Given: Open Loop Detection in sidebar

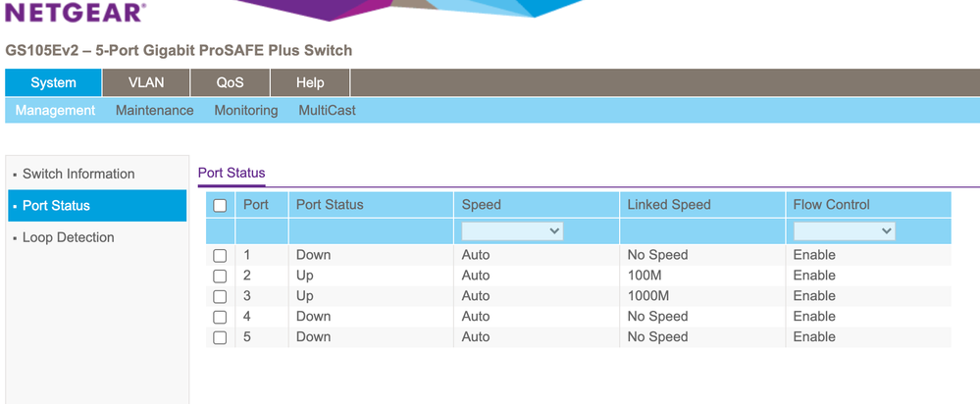Looking at the screenshot, I should (68, 237).
